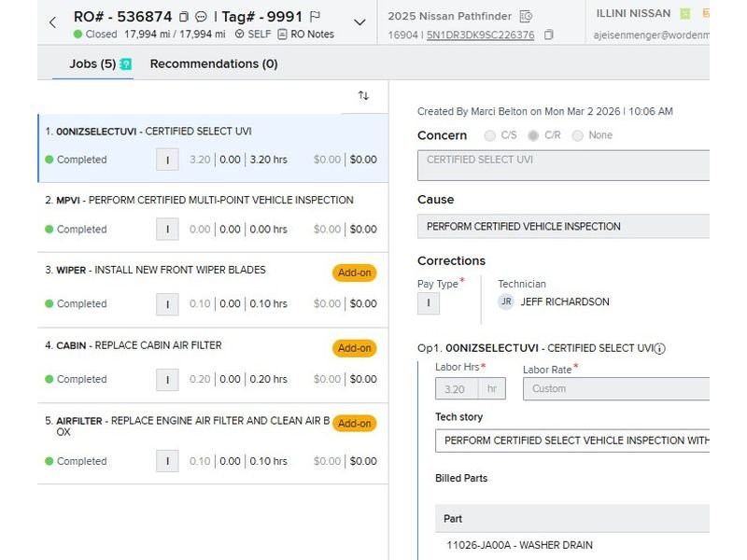747x560 pixels.
Task: Open the Labor Rate Custom dropdown
Action: [x=616, y=389]
